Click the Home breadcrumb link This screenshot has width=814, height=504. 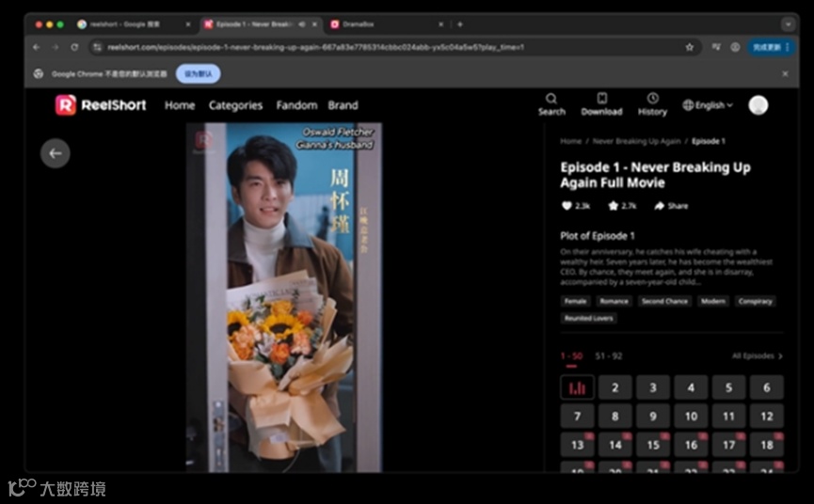tap(570, 141)
